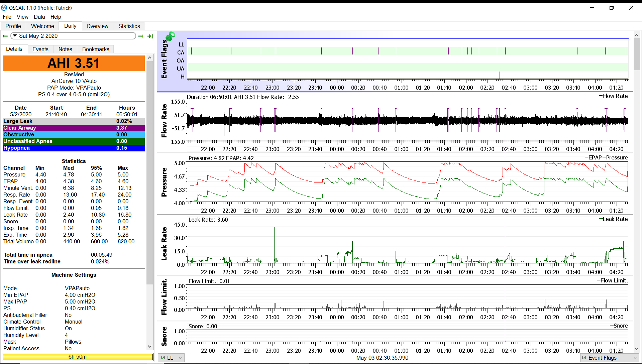Open the View menu

[22, 17]
